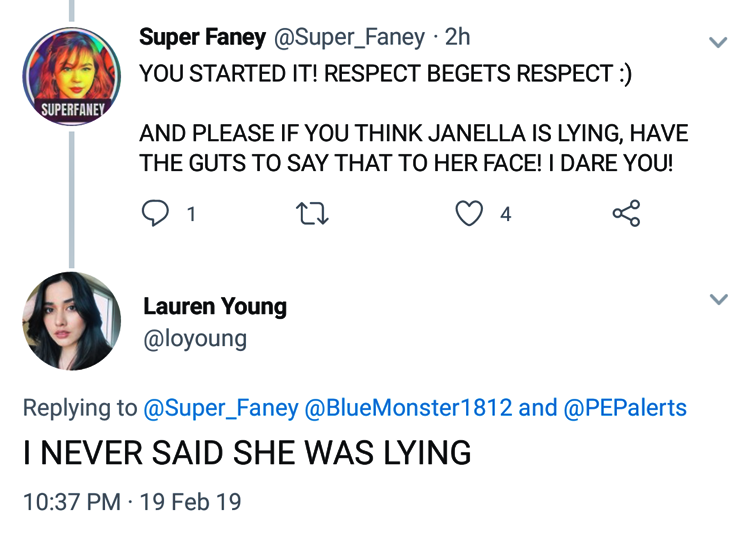Image resolution: width=750 pixels, height=537 pixels.
Task: Open @PEPalerts mention link
Action: [x=625, y=407]
